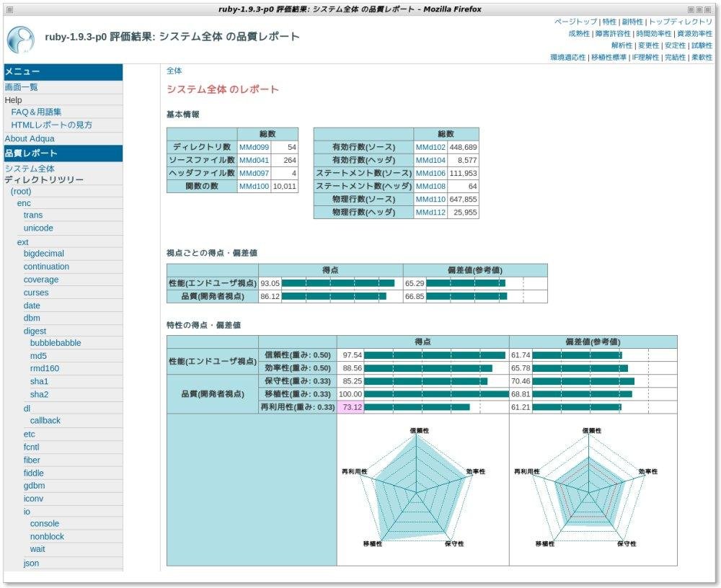This screenshot has width=721, height=588.
Task: Open metric MMd100 for function count
Action: (x=254, y=186)
